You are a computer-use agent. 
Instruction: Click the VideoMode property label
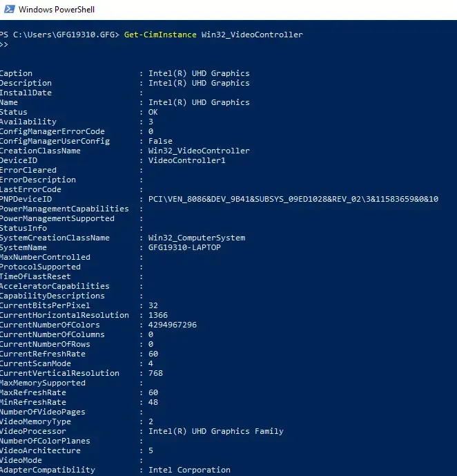tap(21, 460)
